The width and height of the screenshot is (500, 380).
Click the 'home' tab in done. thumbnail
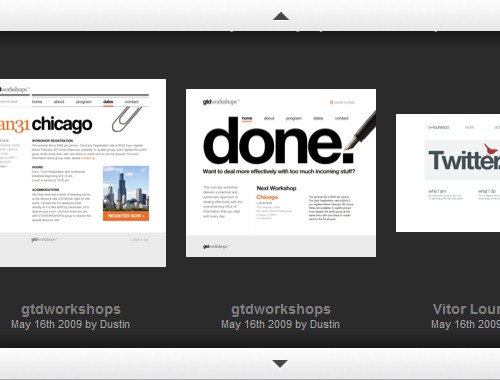tap(247, 118)
